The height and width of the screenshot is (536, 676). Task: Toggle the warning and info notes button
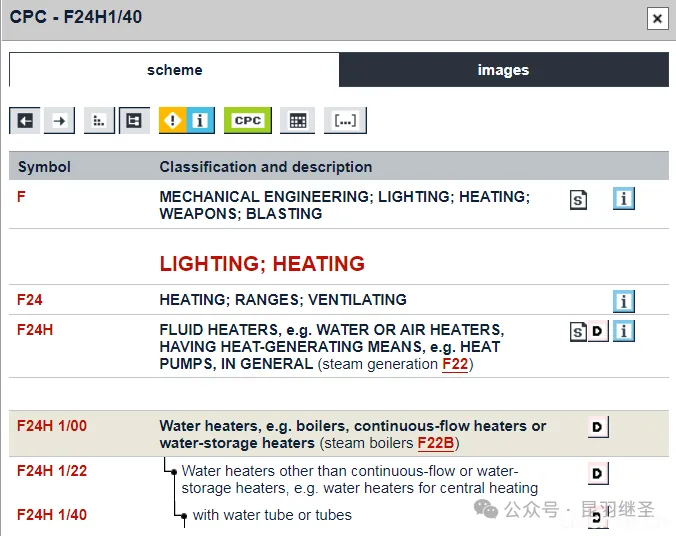(186, 121)
